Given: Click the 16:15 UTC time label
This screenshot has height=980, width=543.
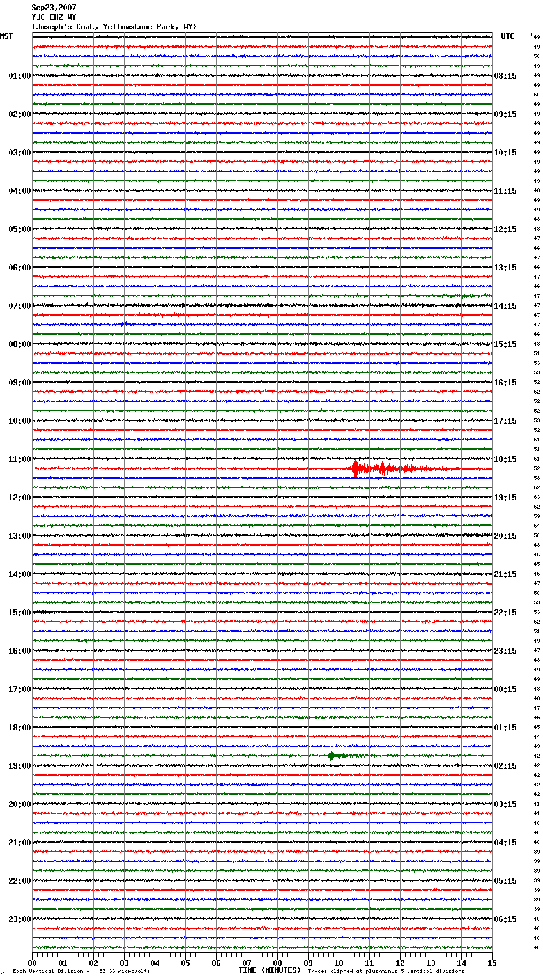Looking at the screenshot, I should click(505, 383).
